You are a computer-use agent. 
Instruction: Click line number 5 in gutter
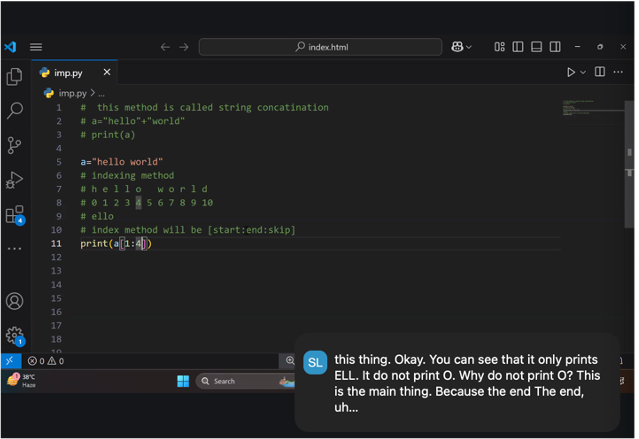(x=59, y=162)
